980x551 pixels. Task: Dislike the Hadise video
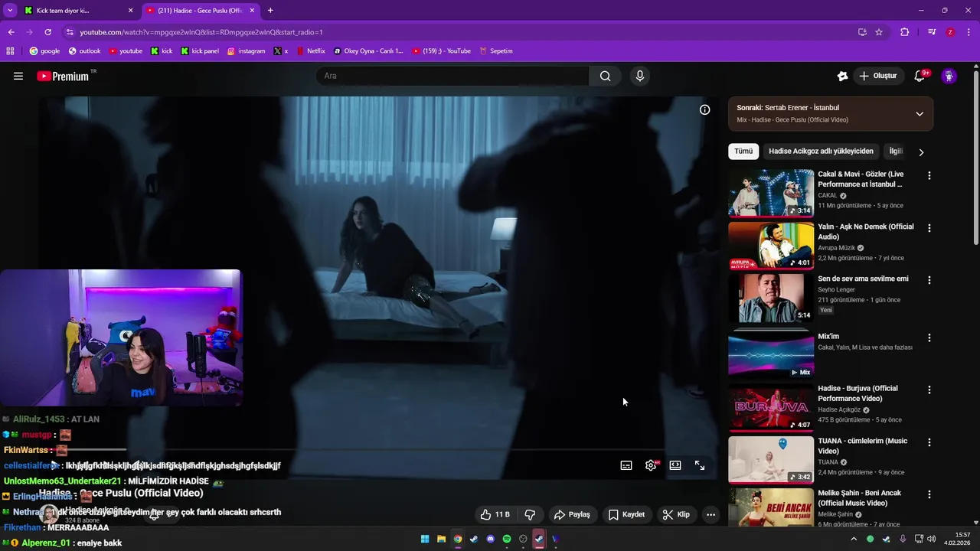pyautogui.click(x=530, y=514)
